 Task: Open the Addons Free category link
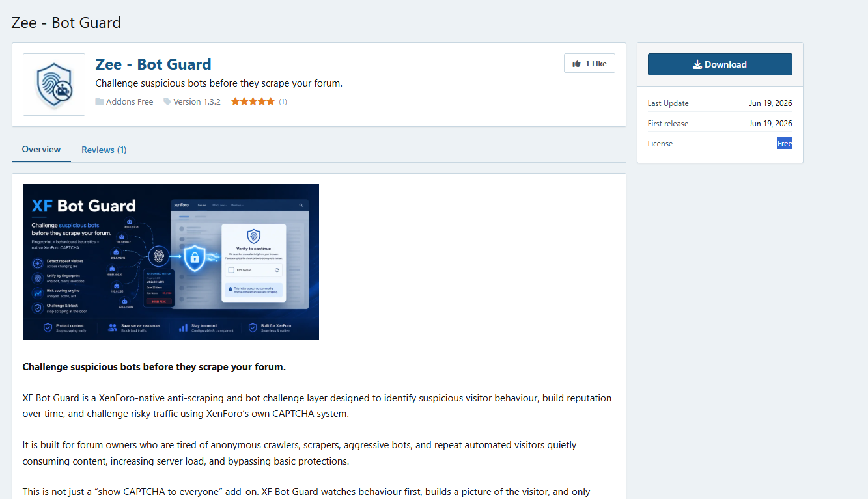(130, 101)
